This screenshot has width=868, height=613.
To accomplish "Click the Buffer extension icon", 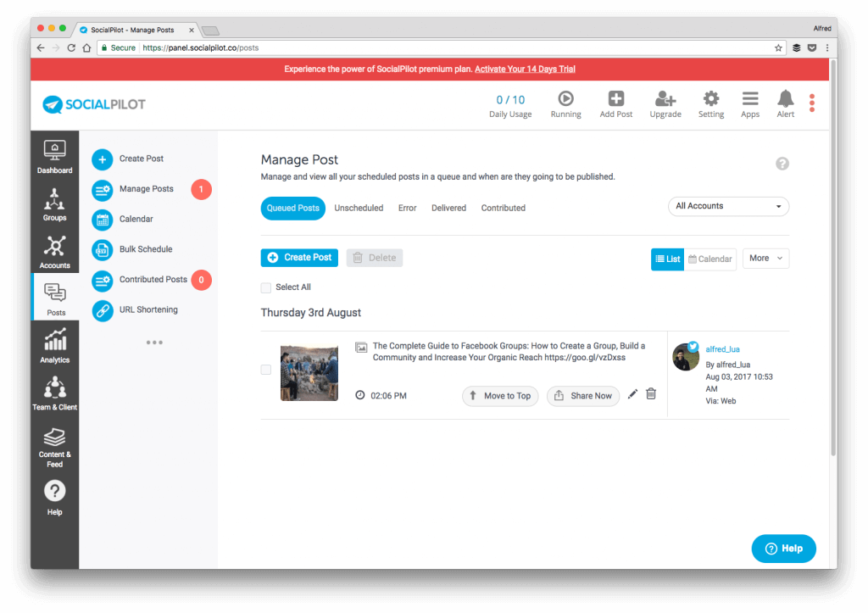I will pyautogui.click(x=797, y=48).
